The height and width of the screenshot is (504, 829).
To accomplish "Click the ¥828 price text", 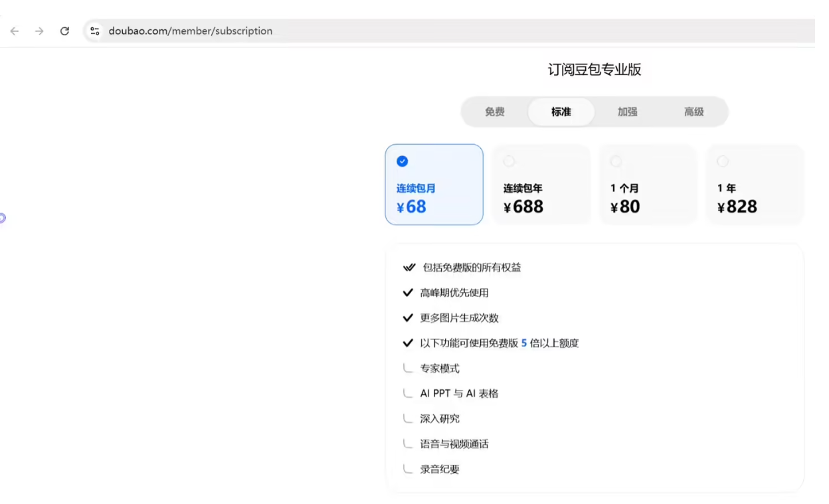I will [x=737, y=207].
